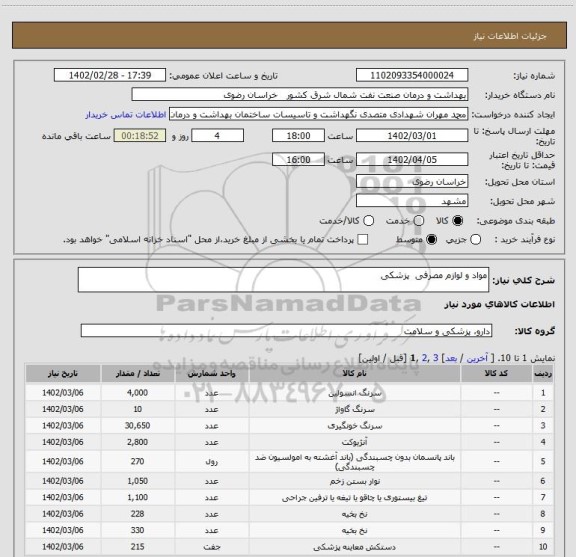
Task: Select the سرنگ گاواژ row name
Action: (x=354, y=409)
